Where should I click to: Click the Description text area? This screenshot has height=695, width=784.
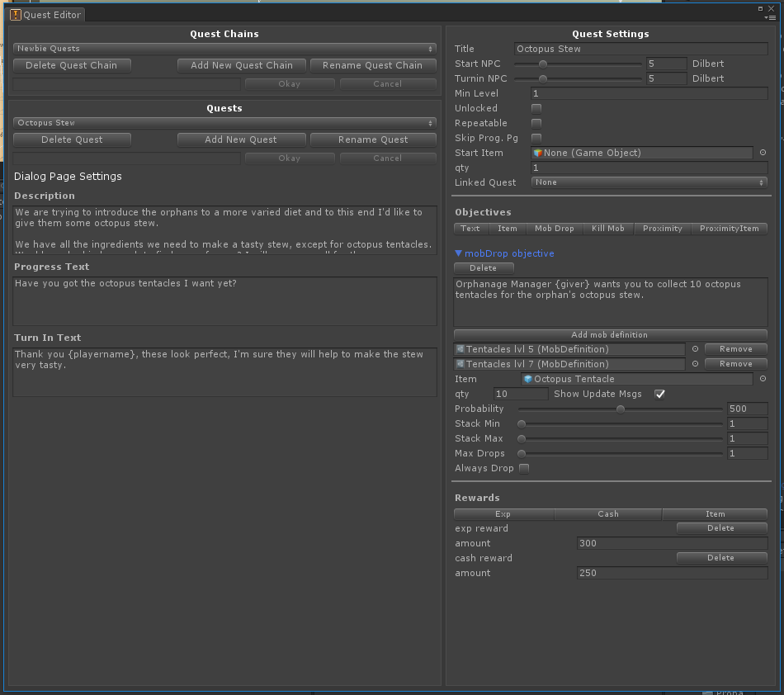click(225, 230)
